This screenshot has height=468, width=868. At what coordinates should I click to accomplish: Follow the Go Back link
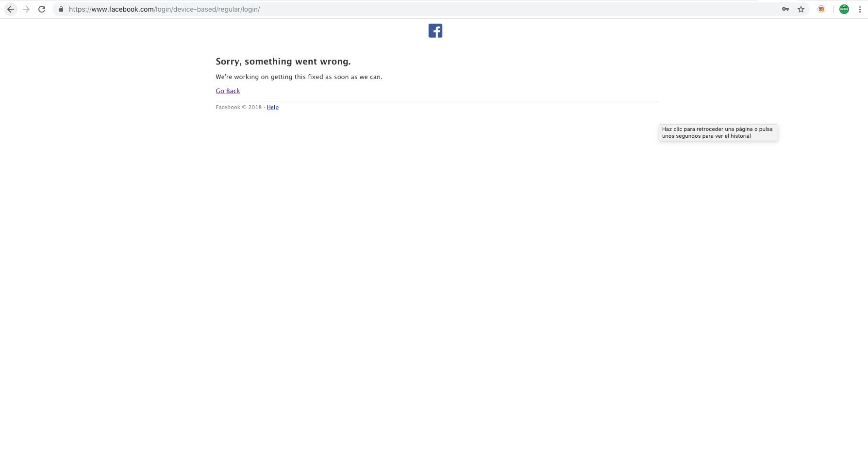click(228, 91)
